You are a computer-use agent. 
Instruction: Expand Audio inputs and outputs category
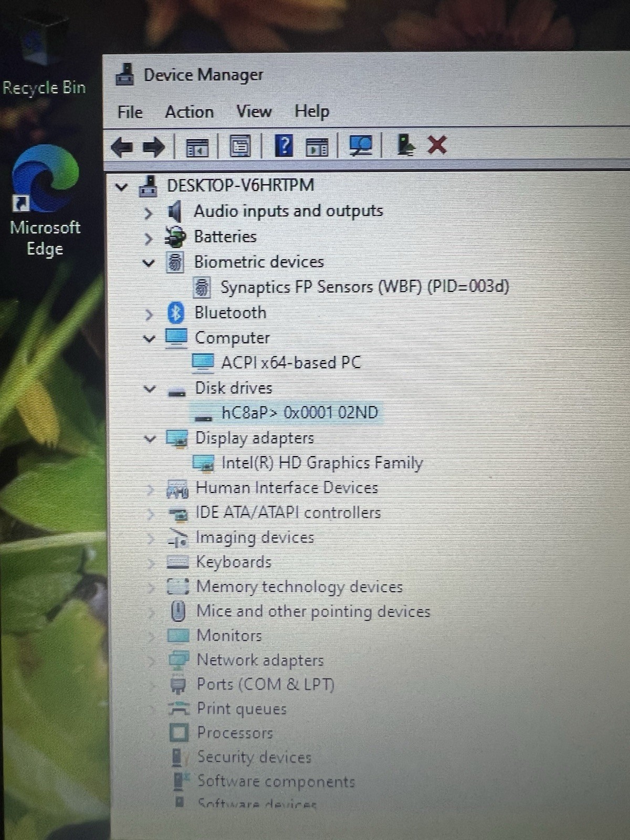pos(149,213)
